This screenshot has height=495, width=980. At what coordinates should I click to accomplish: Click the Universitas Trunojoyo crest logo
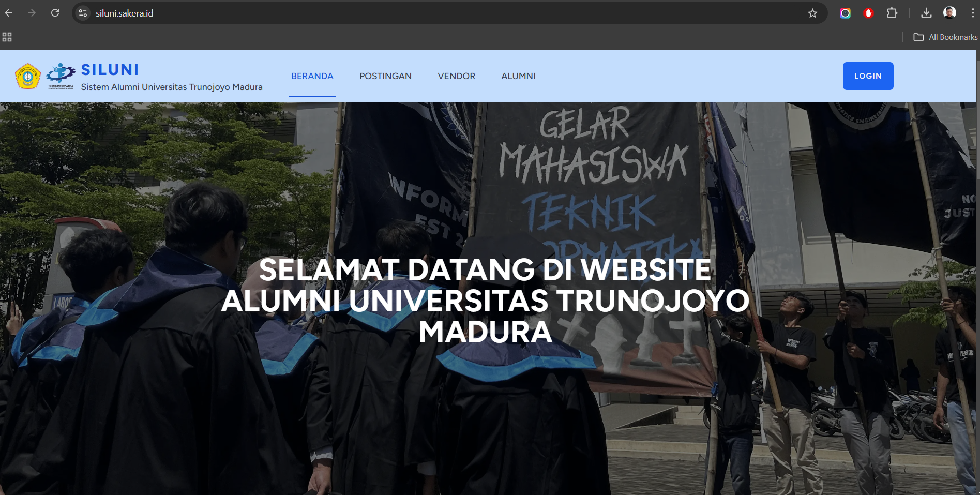click(28, 76)
